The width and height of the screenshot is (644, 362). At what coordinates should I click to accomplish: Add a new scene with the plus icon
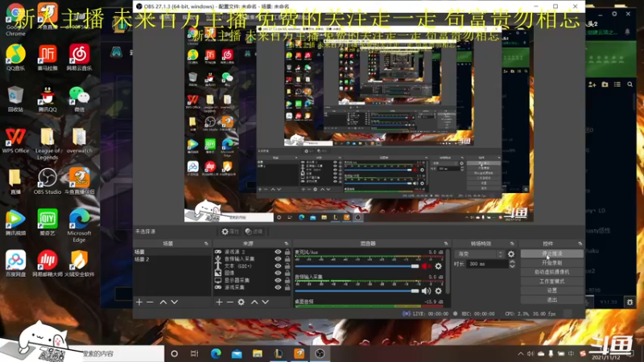pos(139,302)
